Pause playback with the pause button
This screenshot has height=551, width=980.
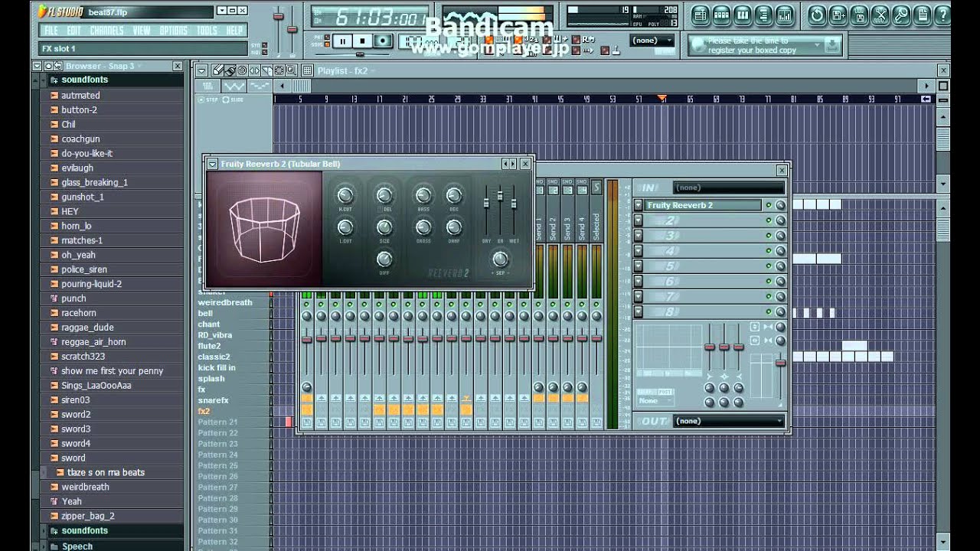pyautogui.click(x=342, y=41)
